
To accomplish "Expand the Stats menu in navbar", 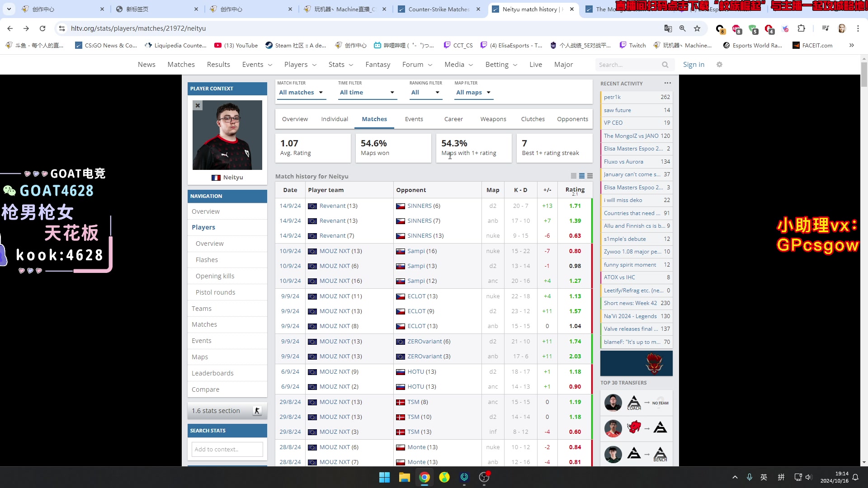I will 341,65.
